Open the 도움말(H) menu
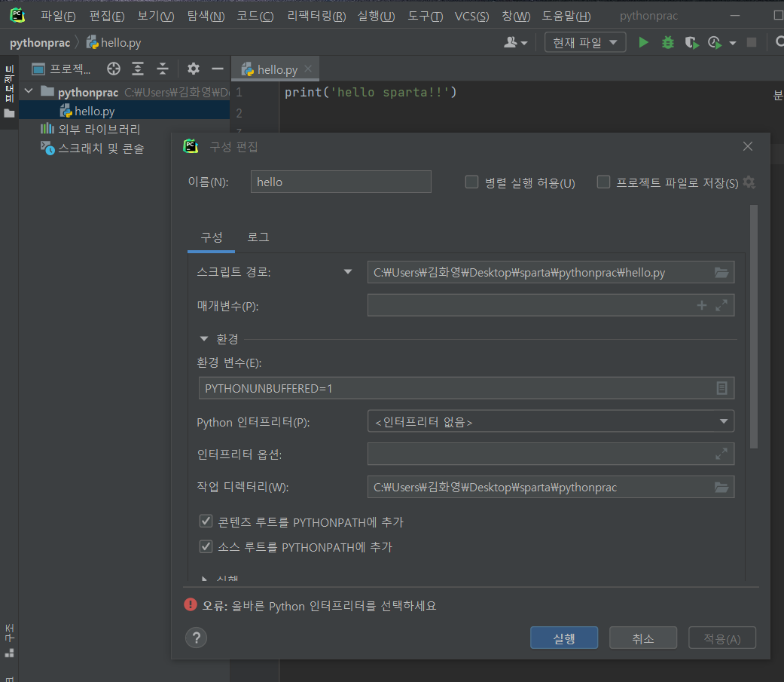This screenshot has width=784, height=682. pyautogui.click(x=566, y=16)
